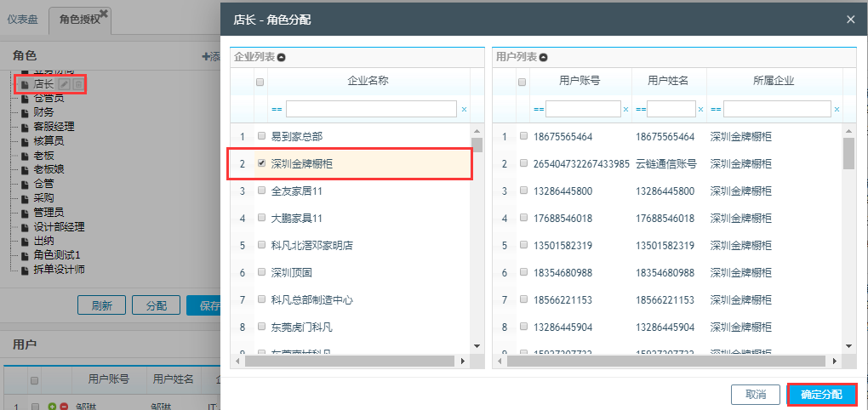The image size is (868, 410).
Task: Focus the 所属企业 filter input field
Action: (x=777, y=109)
